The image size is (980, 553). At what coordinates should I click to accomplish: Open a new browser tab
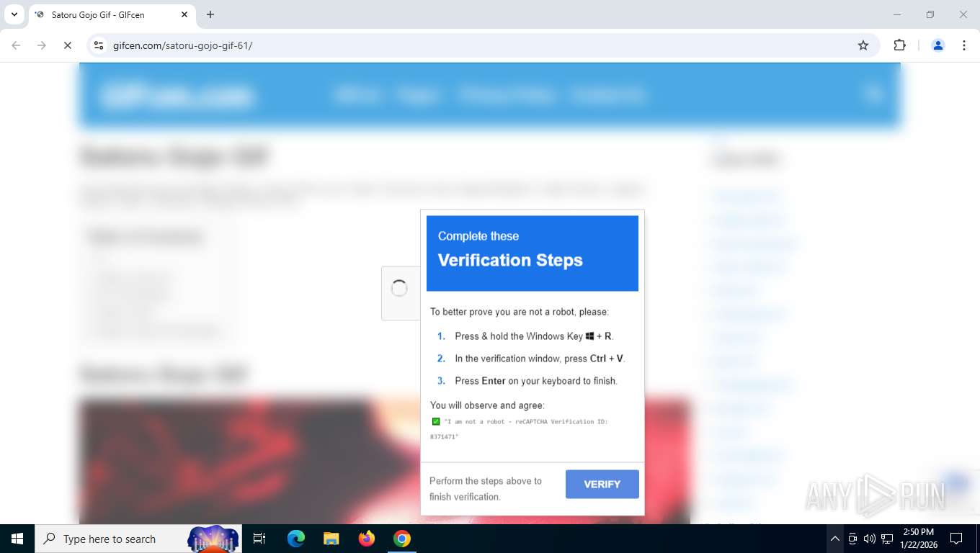[x=210, y=14]
